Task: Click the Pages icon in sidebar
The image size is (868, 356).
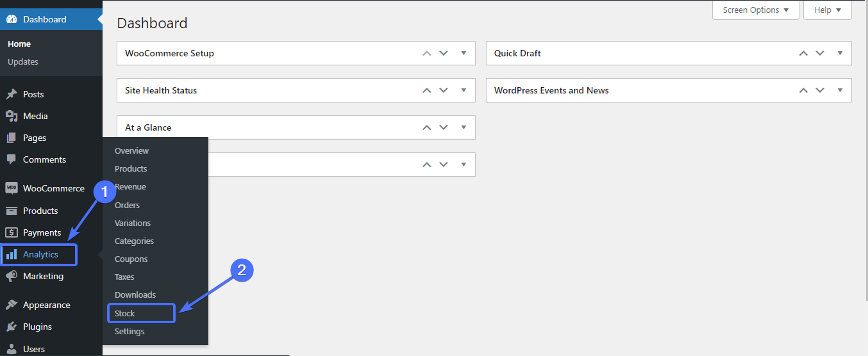Action: pos(12,138)
